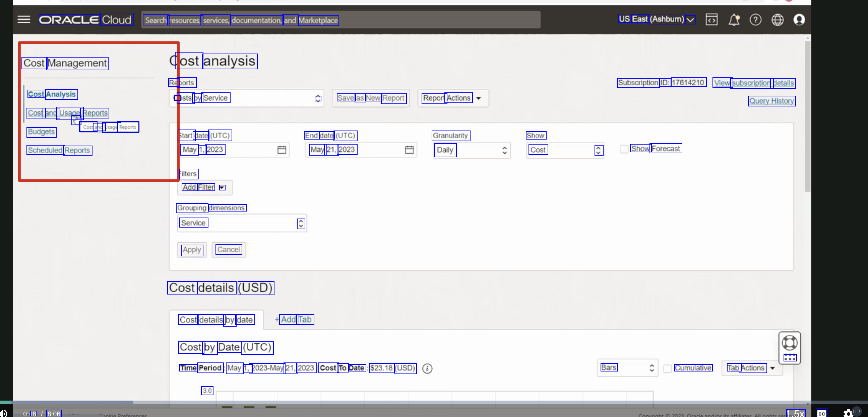
Task: Click the notifications bell icon
Action: 734,20
